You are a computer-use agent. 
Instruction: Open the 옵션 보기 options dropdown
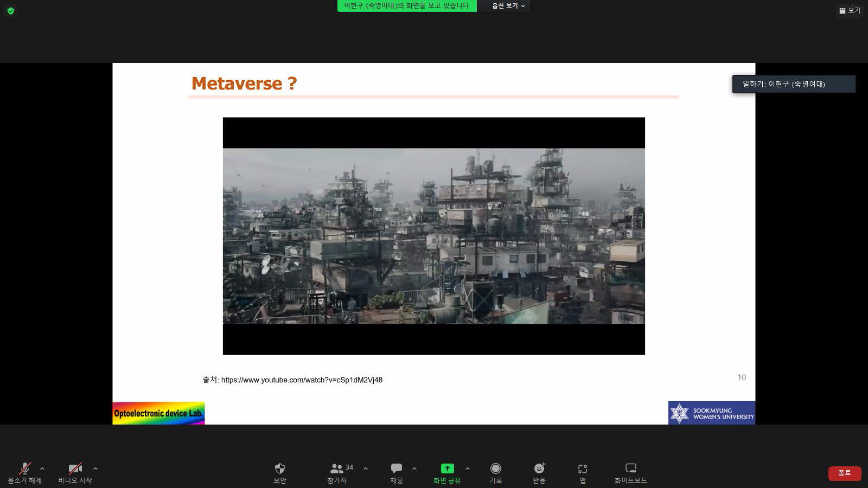pyautogui.click(x=508, y=6)
